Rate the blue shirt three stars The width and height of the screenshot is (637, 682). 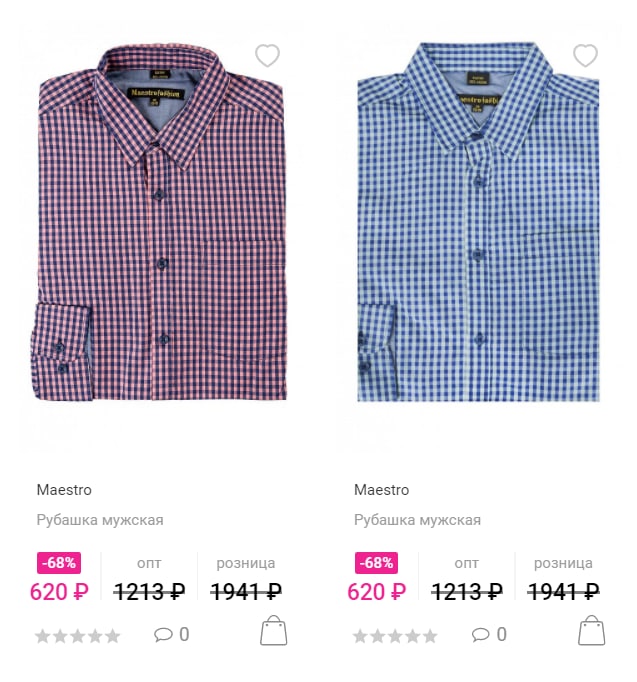395,636
